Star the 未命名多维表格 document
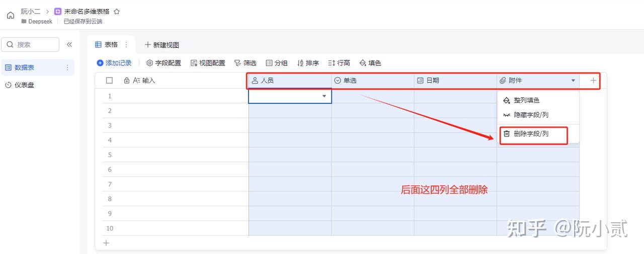The image size is (644, 254). point(117,11)
